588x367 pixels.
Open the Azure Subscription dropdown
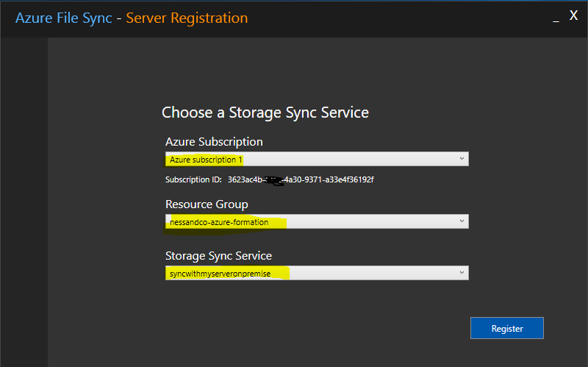tap(317, 159)
